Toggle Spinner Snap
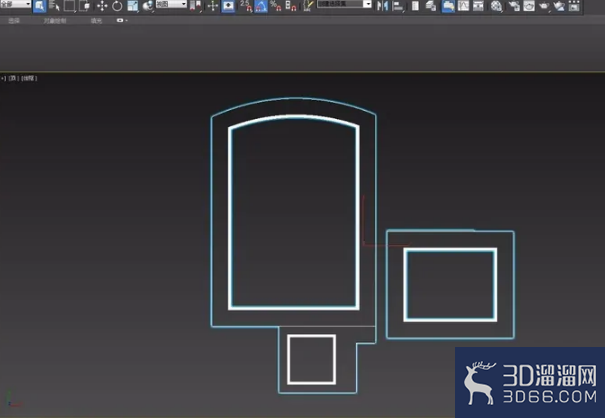 click(x=291, y=6)
